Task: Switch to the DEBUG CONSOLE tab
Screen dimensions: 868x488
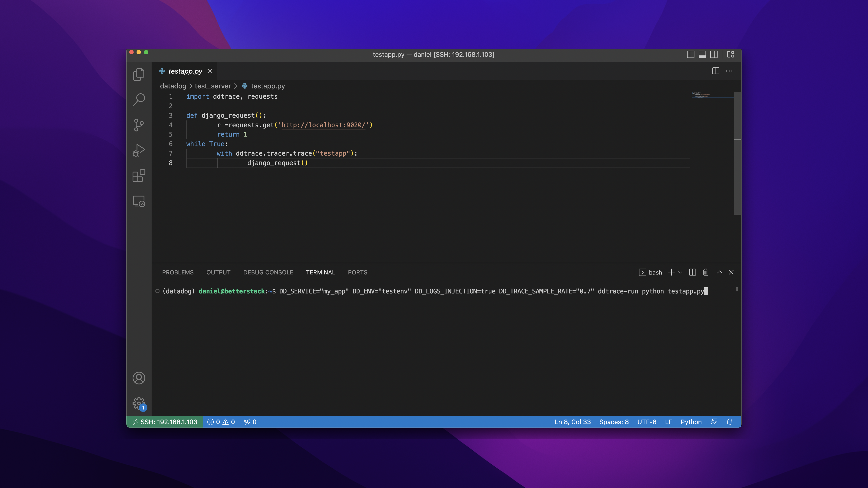Action: [268, 272]
